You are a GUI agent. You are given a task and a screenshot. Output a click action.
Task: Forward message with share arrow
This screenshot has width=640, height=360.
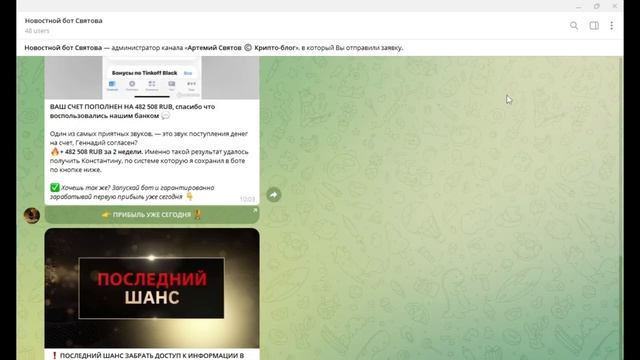[x=274, y=195]
